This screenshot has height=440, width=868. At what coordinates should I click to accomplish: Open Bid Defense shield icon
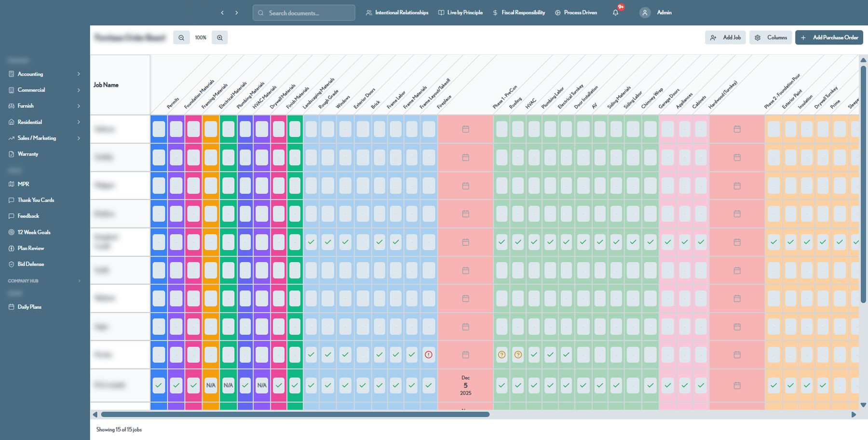[12, 264]
